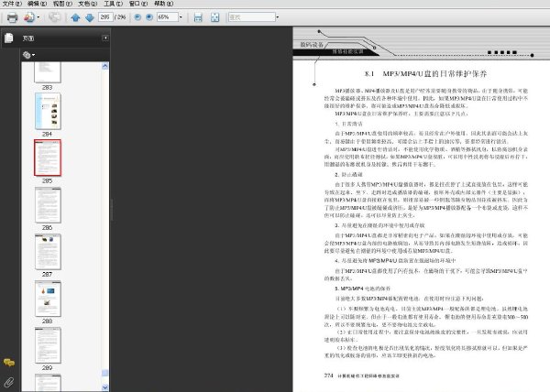Go to next page with the down arrow
550x392 pixels.
click(x=90, y=17)
